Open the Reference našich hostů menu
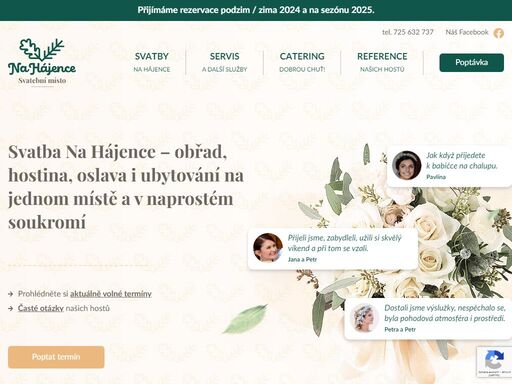This screenshot has height=384, width=512. pyautogui.click(x=382, y=62)
